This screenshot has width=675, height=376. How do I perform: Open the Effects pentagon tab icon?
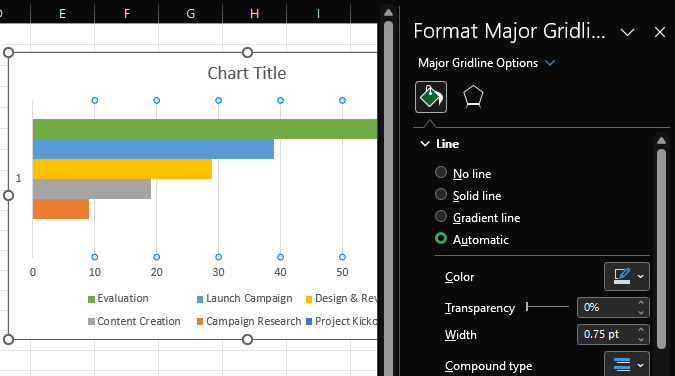[473, 97]
